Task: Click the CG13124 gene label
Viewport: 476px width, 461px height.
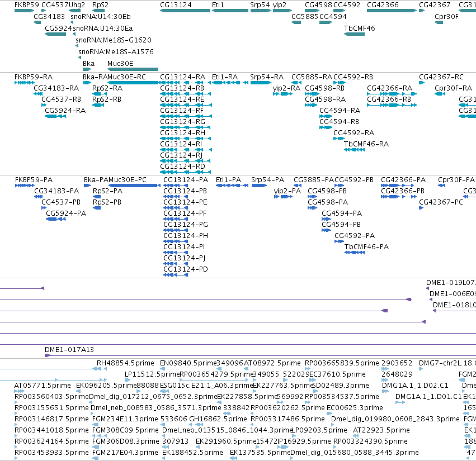Action: pos(176,5)
